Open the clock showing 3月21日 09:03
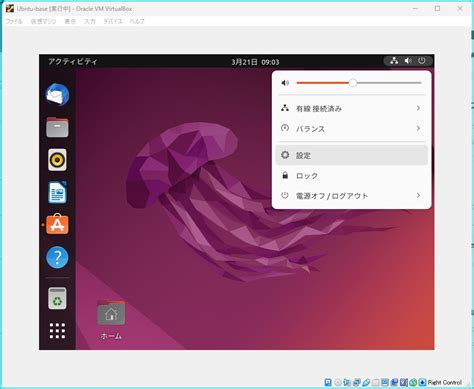The width and height of the screenshot is (474, 389). (x=255, y=62)
